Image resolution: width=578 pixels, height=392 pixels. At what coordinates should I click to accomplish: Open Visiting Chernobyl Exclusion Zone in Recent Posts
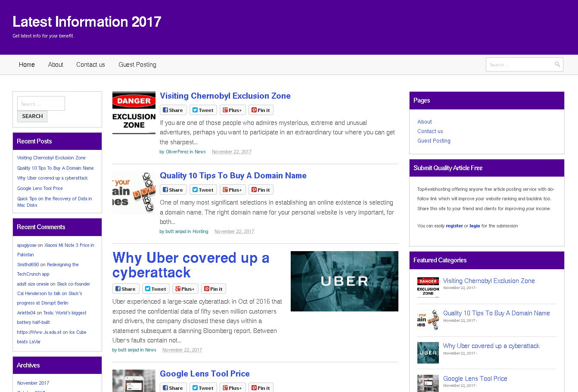click(51, 158)
